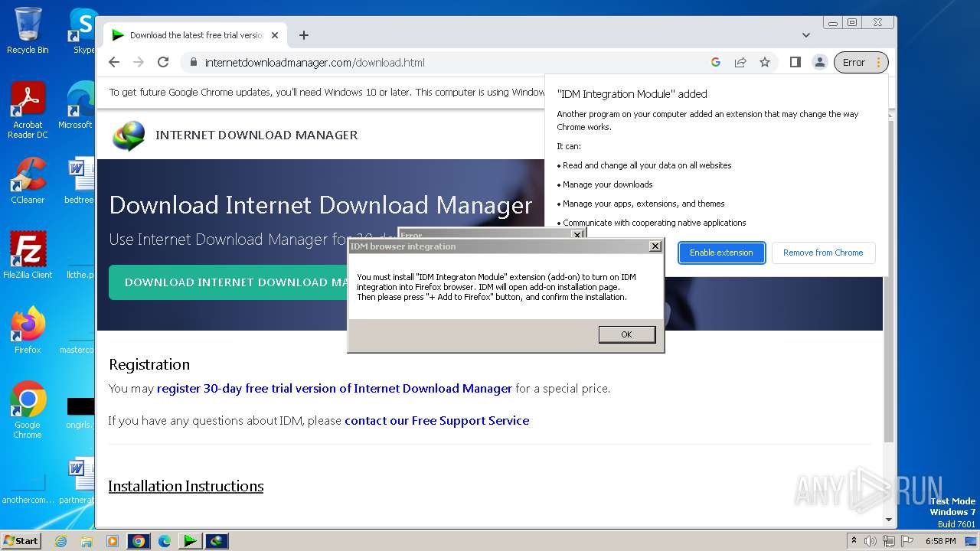Reload the page with the refresh icon
Viewport: 980px width, 551px height.
[163, 62]
